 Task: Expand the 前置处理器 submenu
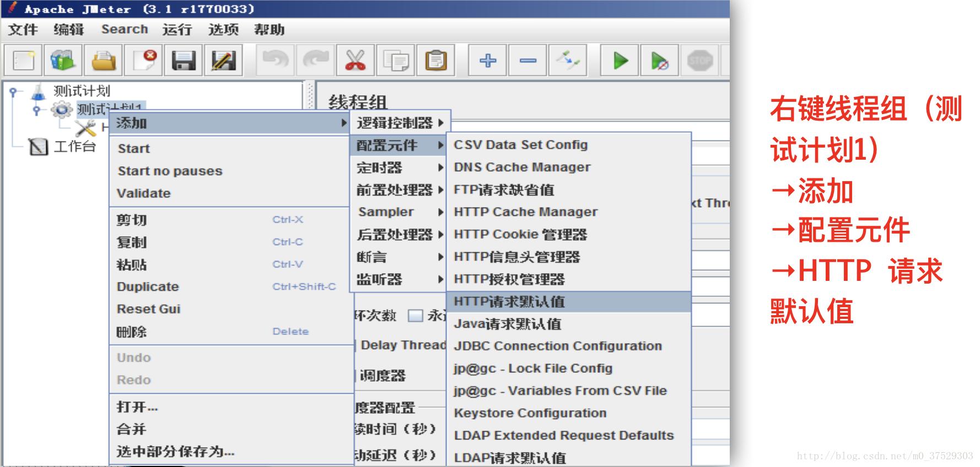[398, 190]
